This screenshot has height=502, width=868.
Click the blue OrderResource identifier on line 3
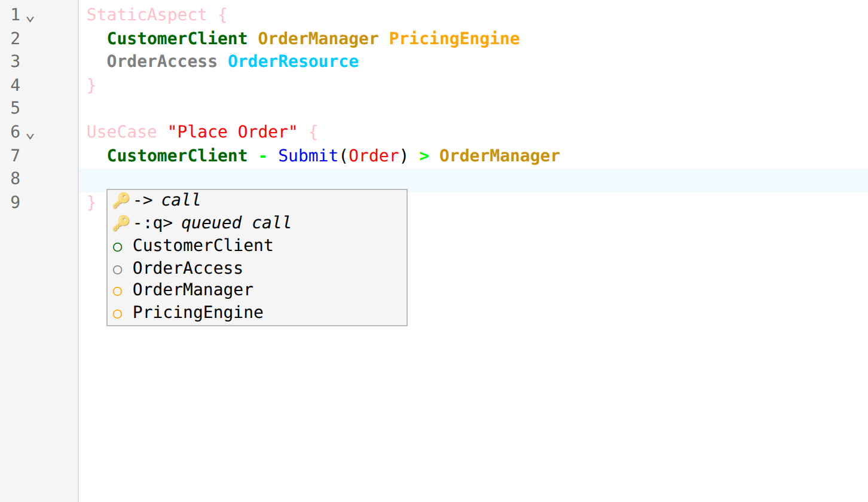[x=293, y=61]
